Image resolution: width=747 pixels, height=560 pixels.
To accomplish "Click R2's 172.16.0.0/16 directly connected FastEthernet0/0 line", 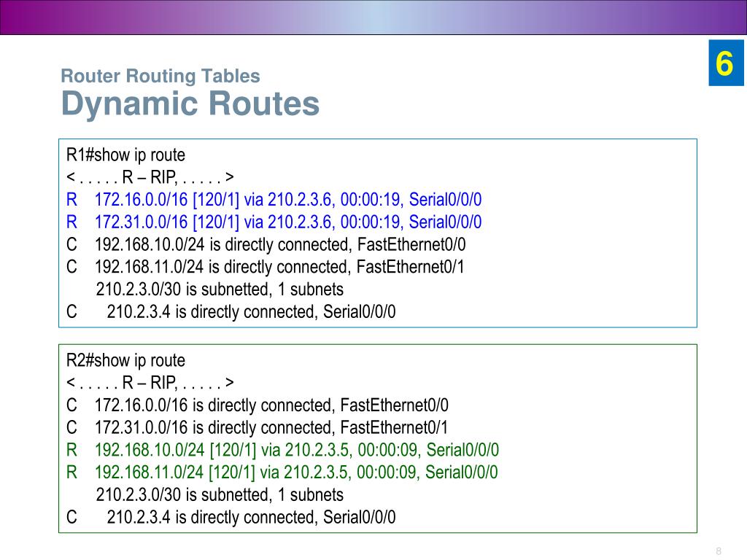I will click(x=258, y=405).
